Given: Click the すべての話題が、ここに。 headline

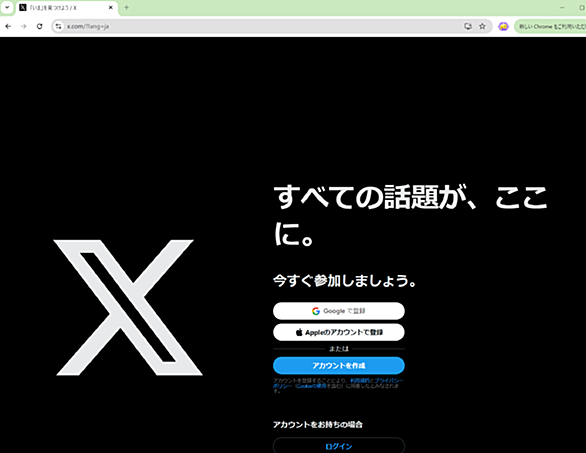Looking at the screenshot, I should tap(410, 216).
